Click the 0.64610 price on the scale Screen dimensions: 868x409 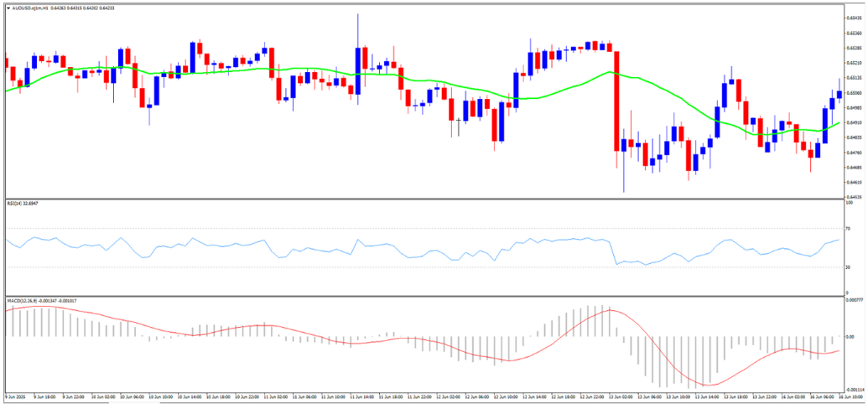(x=854, y=182)
